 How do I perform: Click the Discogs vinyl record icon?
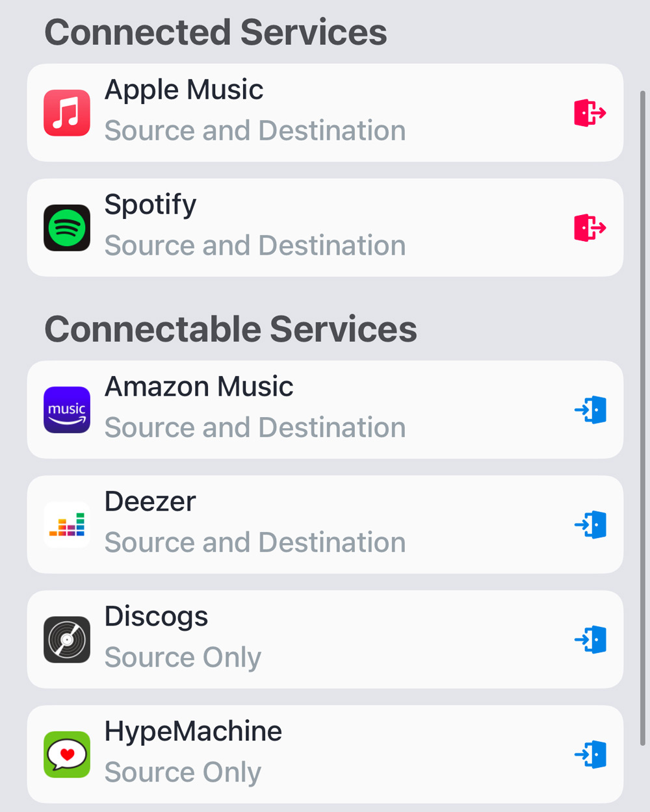(x=67, y=640)
